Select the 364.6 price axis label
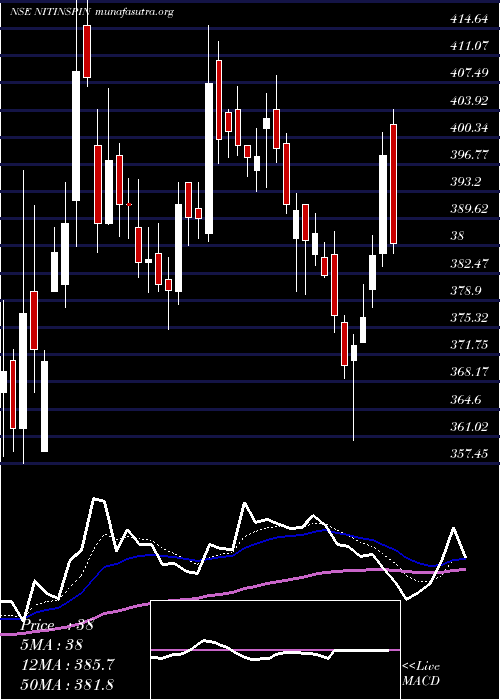This screenshot has height=700, width=500. [x=465, y=399]
